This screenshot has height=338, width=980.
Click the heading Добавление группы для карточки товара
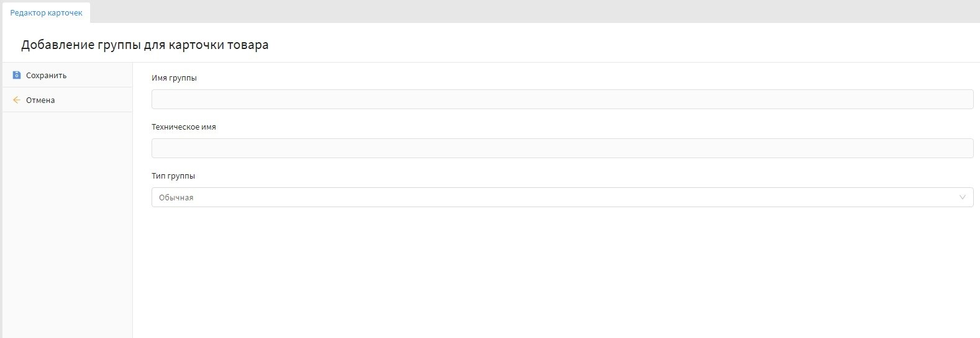tap(145, 45)
